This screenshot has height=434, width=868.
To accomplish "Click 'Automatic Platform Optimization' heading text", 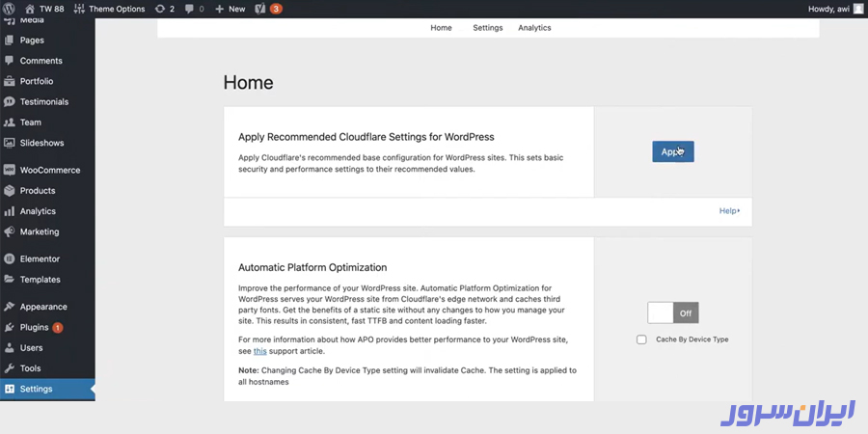I will point(312,267).
